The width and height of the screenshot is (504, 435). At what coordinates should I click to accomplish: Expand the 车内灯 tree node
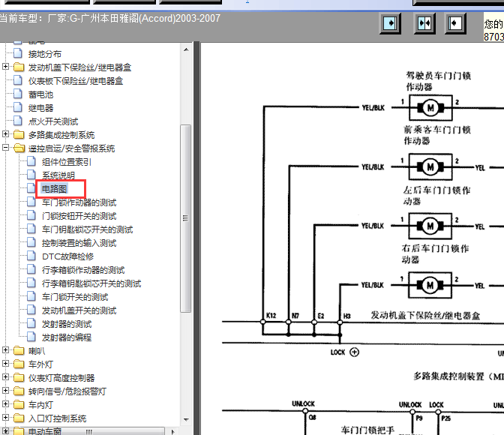coord(6,405)
